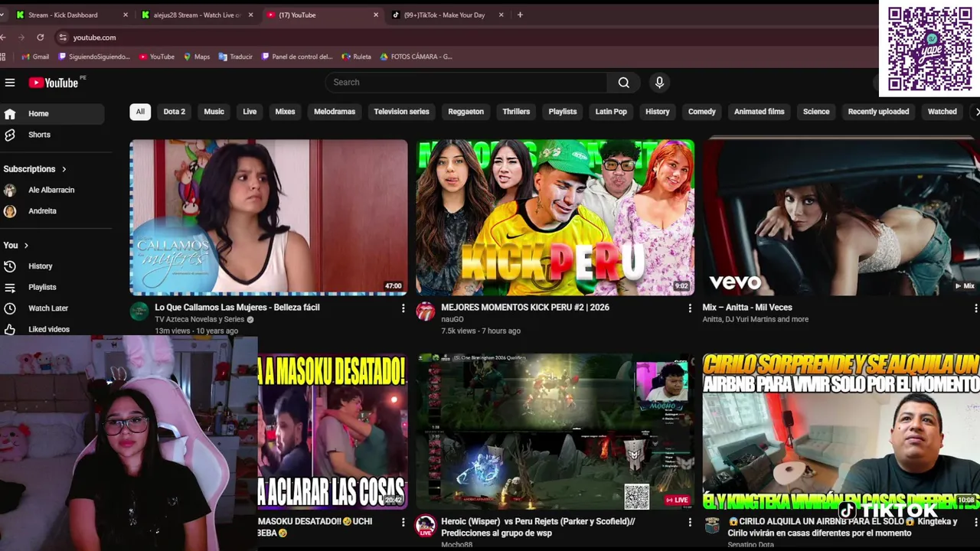This screenshot has height=551, width=980.
Task: Open KICK PERU best moments thumbnail
Action: click(555, 217)
